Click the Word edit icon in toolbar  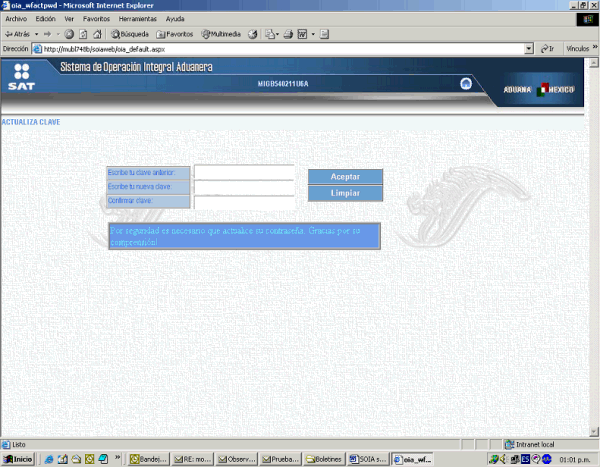click(x=302, y=34)
